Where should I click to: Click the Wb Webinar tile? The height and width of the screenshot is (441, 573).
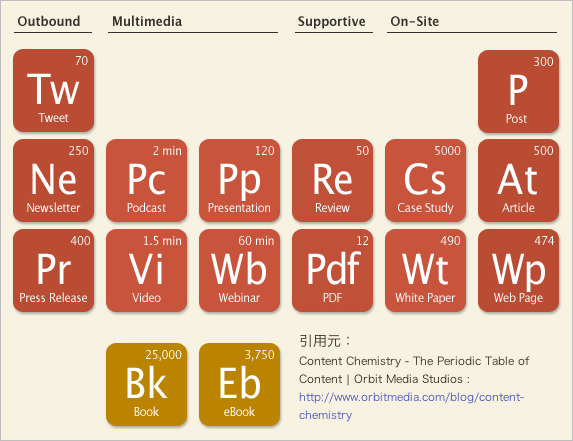[x=239, y=270]
